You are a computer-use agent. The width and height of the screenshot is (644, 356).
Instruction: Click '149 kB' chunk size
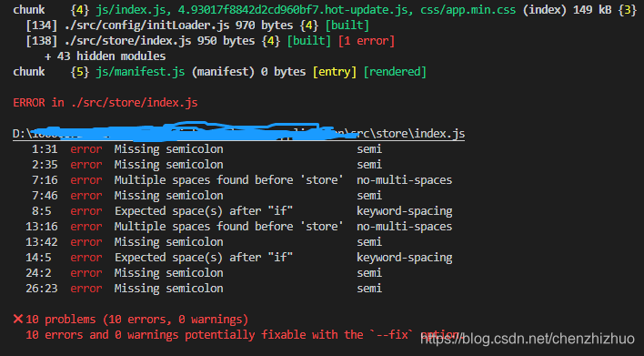coord(592,10)
